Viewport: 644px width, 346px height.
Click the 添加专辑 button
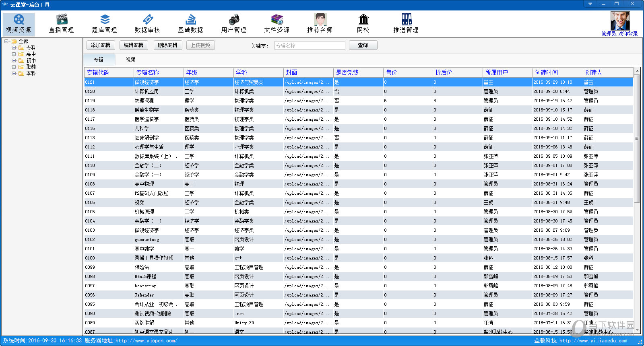101,45
